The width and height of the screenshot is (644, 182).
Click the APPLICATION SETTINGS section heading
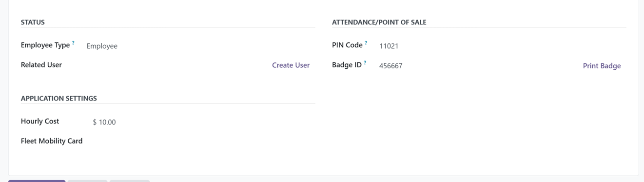(x=59, y=98)
